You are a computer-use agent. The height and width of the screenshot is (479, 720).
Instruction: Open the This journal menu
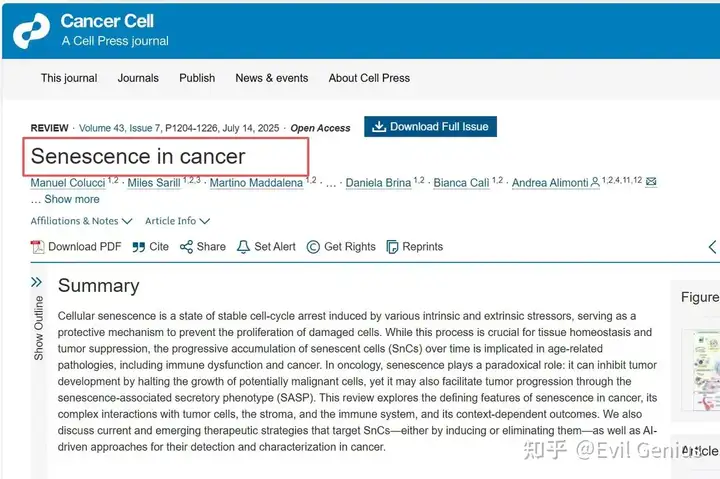(69, 78)
